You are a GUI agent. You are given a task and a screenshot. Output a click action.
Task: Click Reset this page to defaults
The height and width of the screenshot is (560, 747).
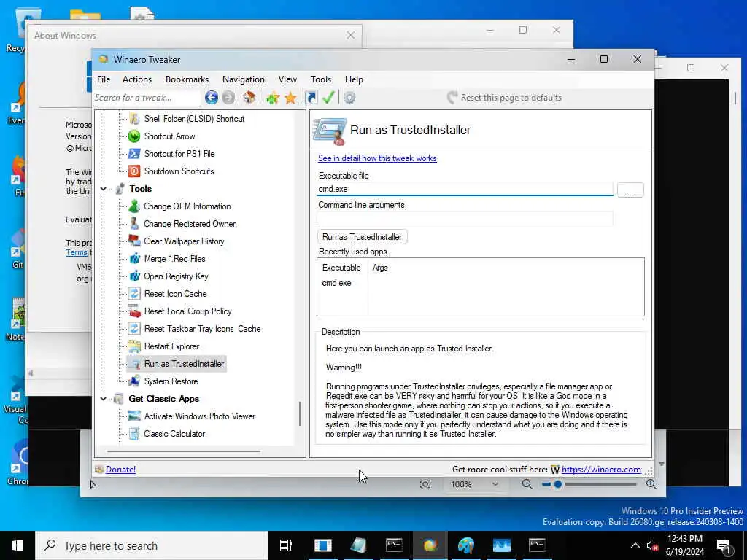(x=505, y=98)
